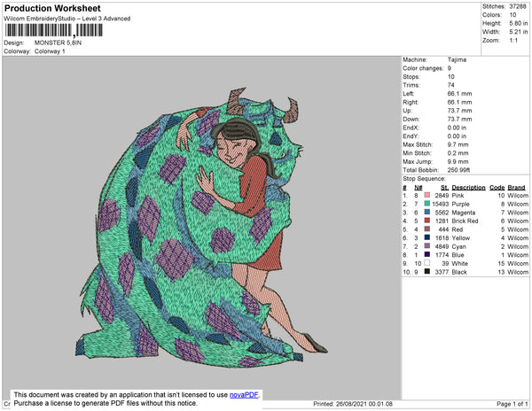This screenshot has height=411, width=532.
Task: Click the 'Description' column header
Action: 468,188
